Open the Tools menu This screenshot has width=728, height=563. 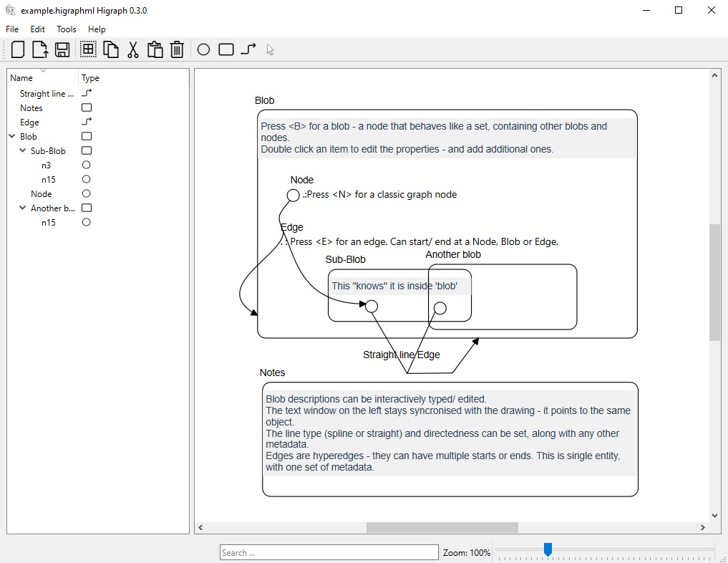67,29
